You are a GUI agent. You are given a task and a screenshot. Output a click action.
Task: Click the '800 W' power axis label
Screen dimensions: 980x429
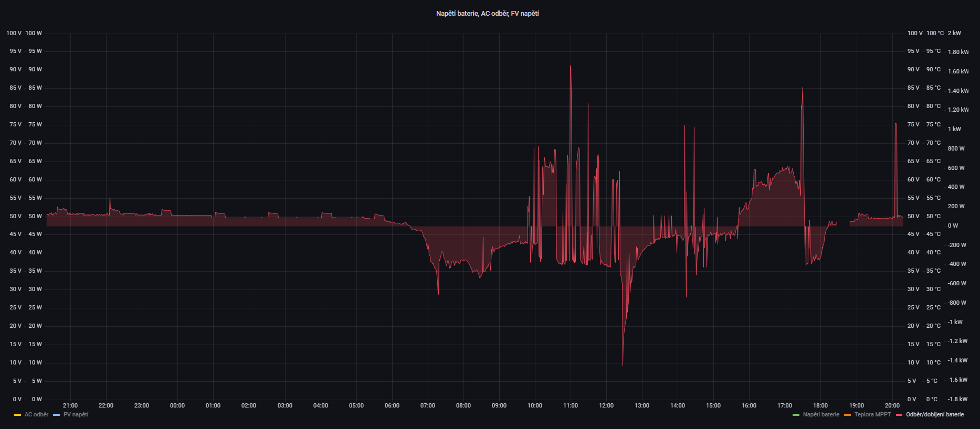click(x=956, y=148)
